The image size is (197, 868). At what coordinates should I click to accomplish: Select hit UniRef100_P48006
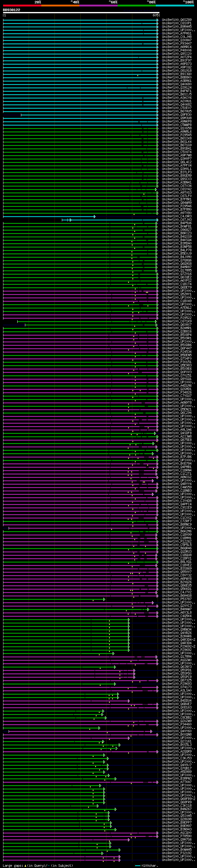[x=177, y=50]
